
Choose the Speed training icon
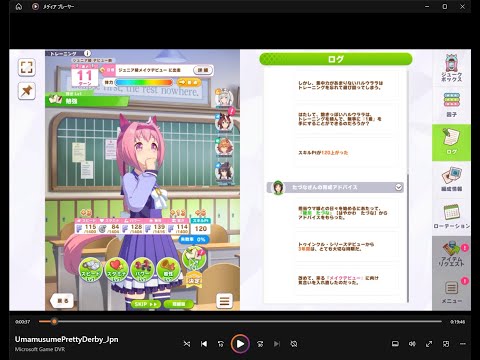(90, 269)
